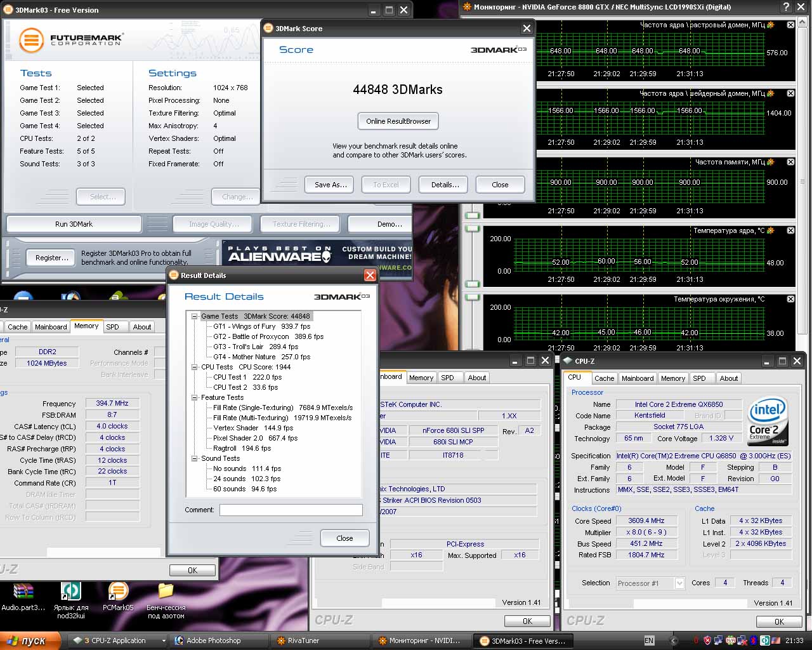Click Details... in the 3DMark Score dialog
The image size is (812, 650).
coord(445,185)
